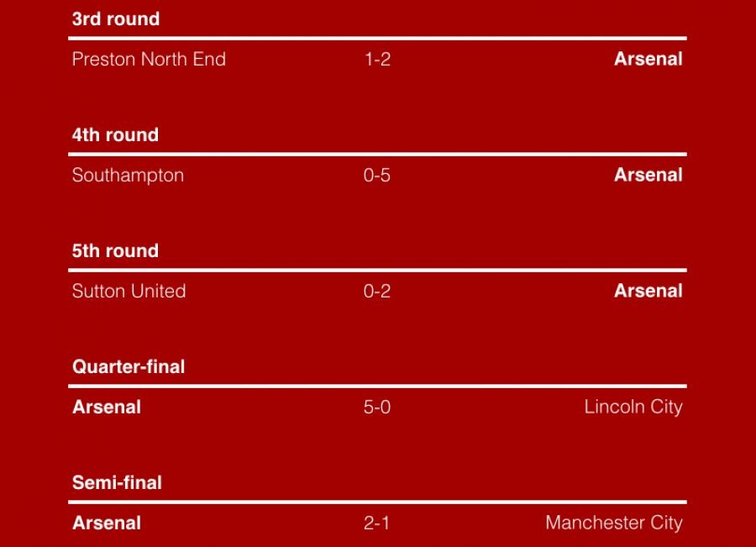Select the Manchester City team name
The width and height of the screenshot is (756, 547).
pyautogui.click(x=614, y=523)
